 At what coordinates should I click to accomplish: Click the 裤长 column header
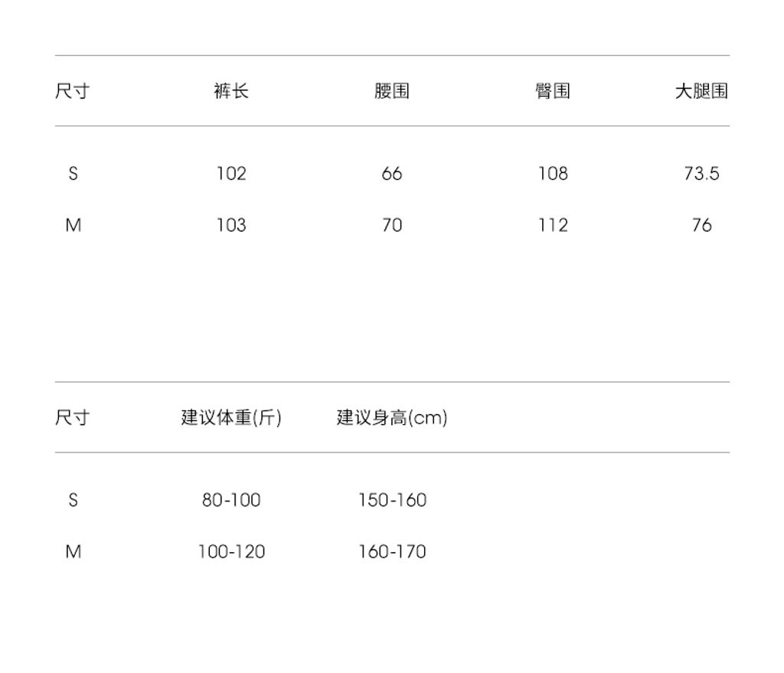coord(231,91)
